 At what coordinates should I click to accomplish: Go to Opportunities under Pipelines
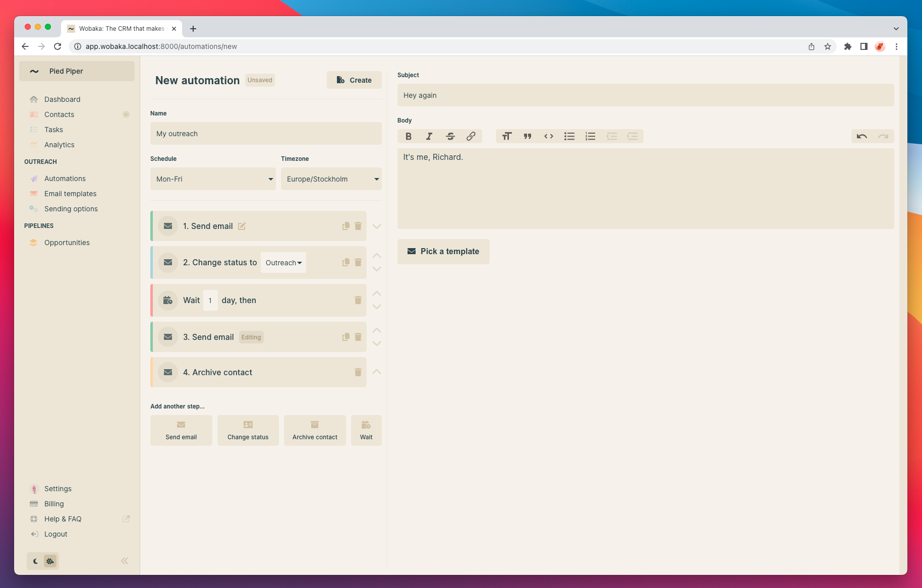pyautogui.click(x=67, y=243)
